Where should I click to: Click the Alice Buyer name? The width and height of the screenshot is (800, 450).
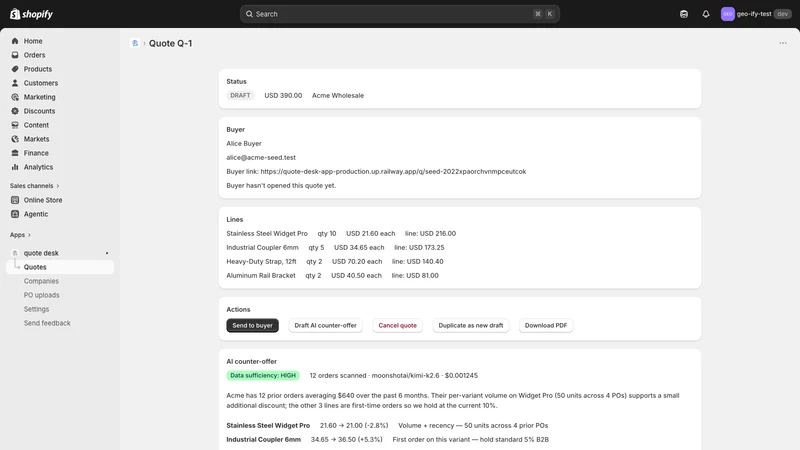(244, 143)
